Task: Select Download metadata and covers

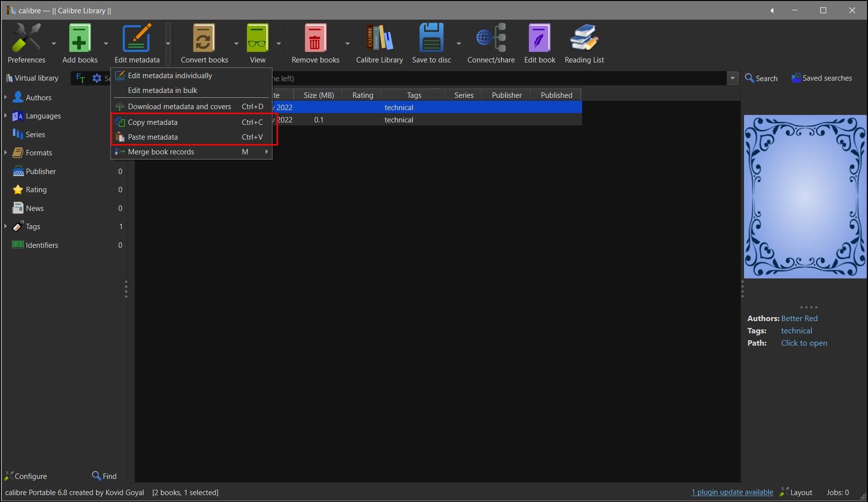Action: click(192, 107)
